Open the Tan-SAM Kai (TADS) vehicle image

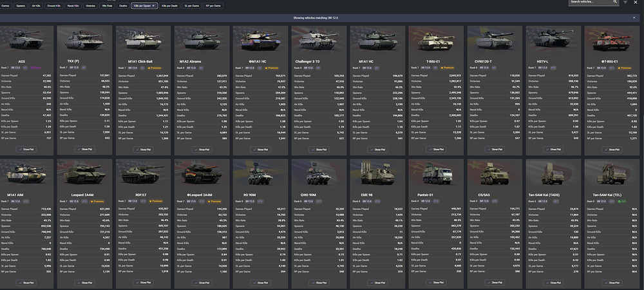click(554, 174)
